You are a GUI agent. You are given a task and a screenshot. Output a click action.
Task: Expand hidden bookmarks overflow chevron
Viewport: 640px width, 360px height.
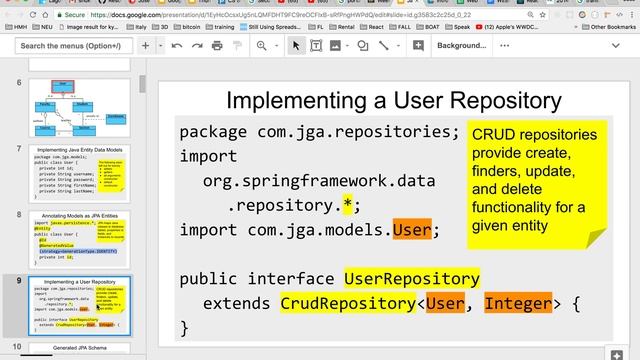tap(576, 27)
